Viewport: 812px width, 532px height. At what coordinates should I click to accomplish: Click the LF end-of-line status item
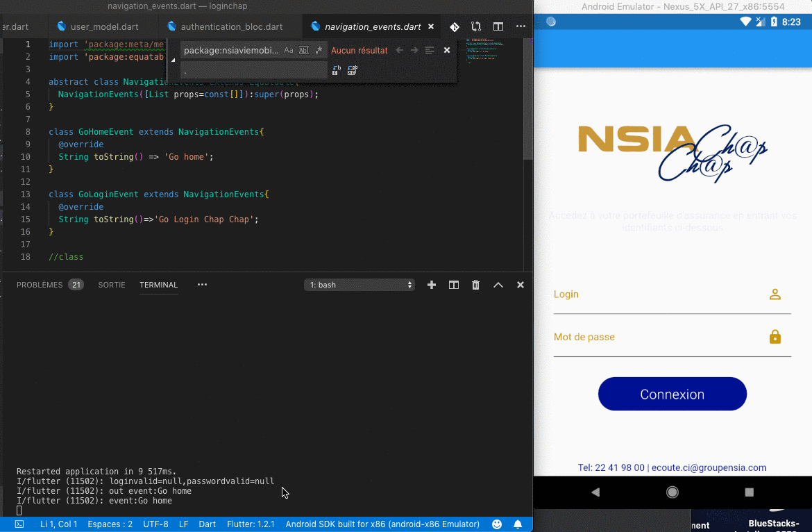(x=183, y=524)
